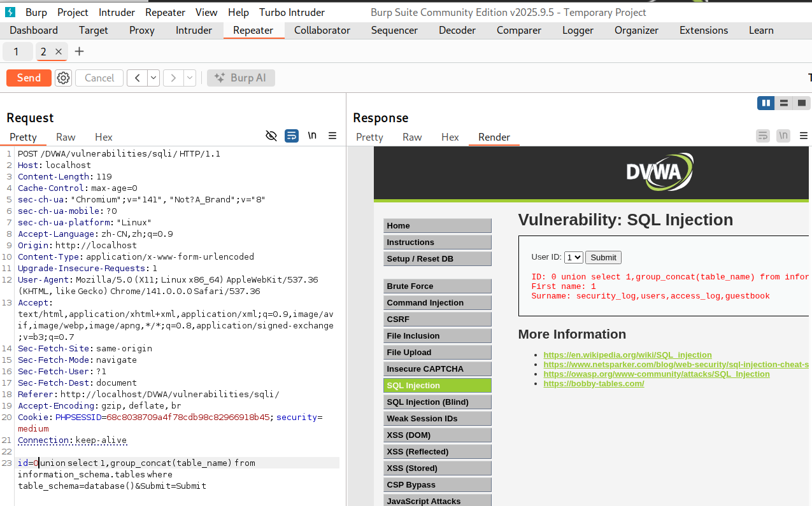Screen dimensions: 812x506
Task: Switch to the Sequencer tab
Action: 394,30
